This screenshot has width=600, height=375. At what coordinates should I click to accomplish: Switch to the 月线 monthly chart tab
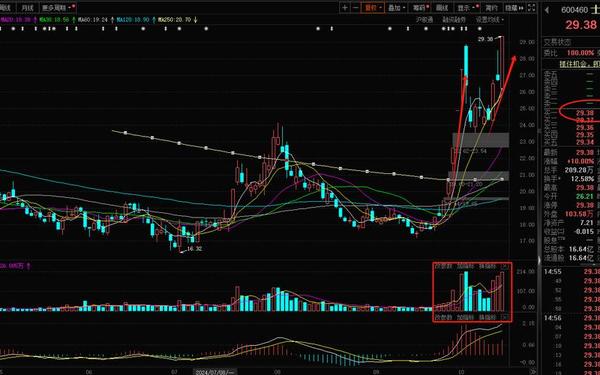[27, 7]
